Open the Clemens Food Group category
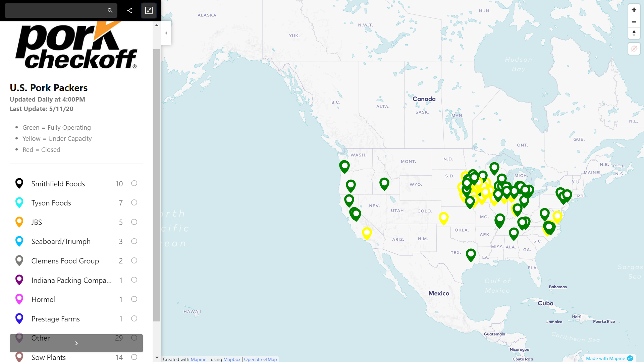This screenshot has width=644, height=362. [65, 261]
